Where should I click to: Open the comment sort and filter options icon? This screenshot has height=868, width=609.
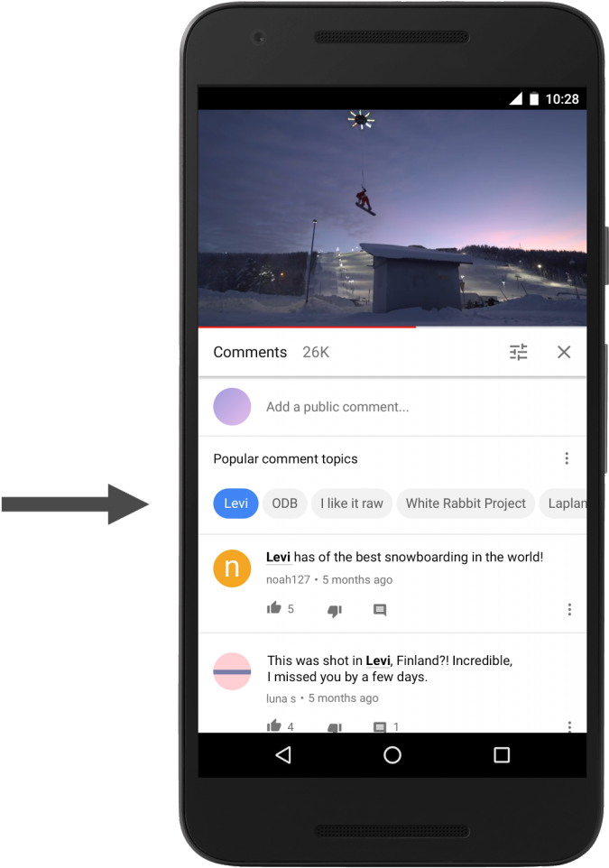[518, 352]
